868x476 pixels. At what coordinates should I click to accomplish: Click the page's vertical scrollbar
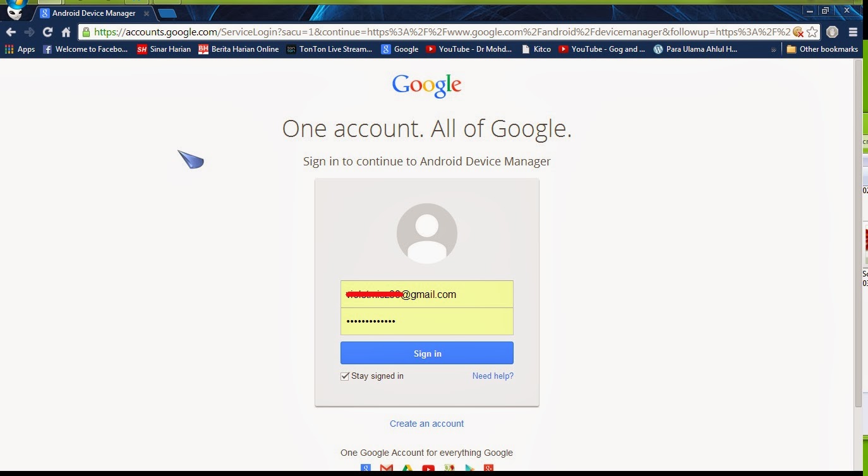pos(858,234)
